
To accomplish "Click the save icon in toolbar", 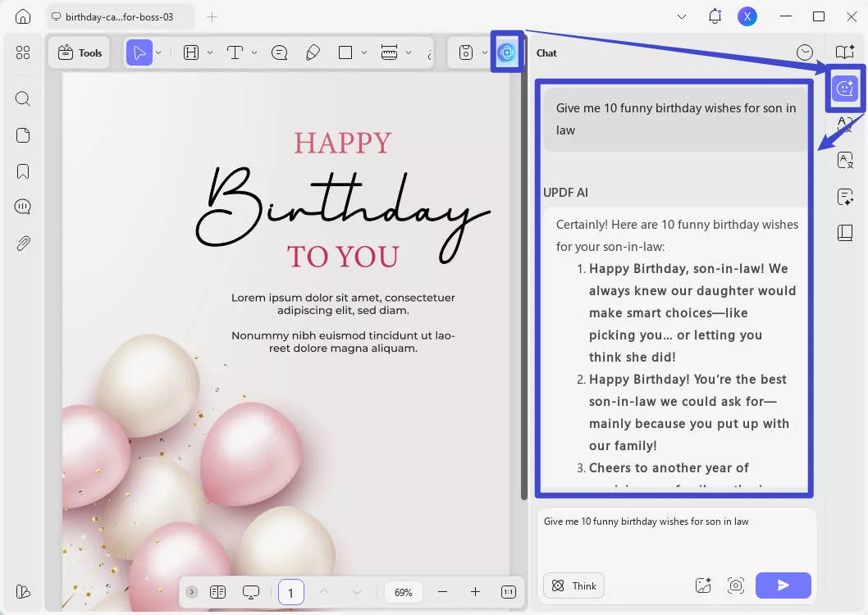I will [x=466, y=52].
